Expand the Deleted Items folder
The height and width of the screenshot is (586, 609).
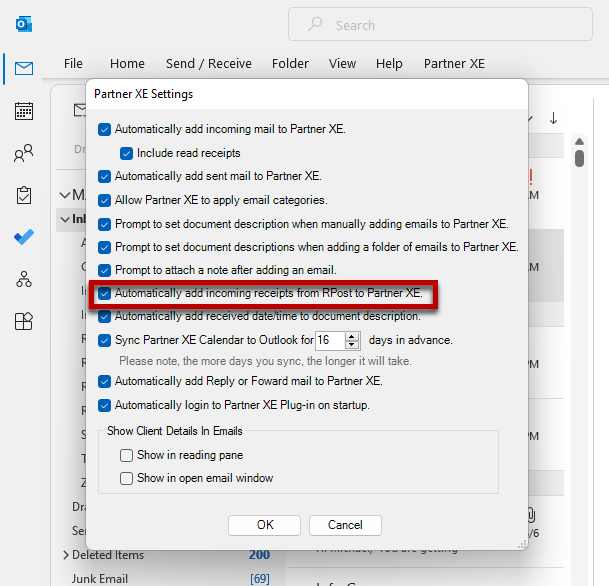66,555
